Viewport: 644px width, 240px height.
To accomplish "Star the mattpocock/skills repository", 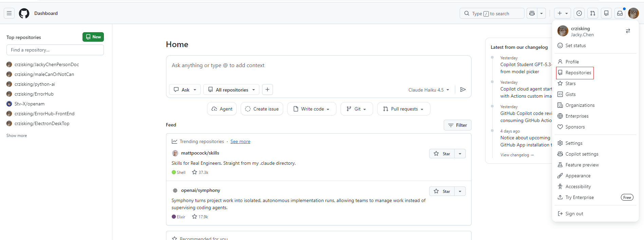I will click(x=442, y=154).
